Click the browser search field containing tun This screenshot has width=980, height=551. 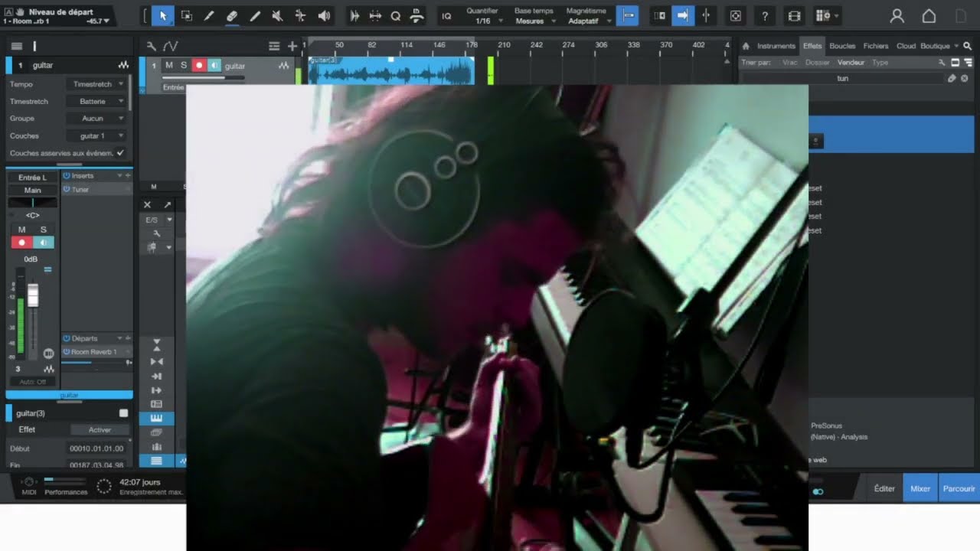(843, 78)
